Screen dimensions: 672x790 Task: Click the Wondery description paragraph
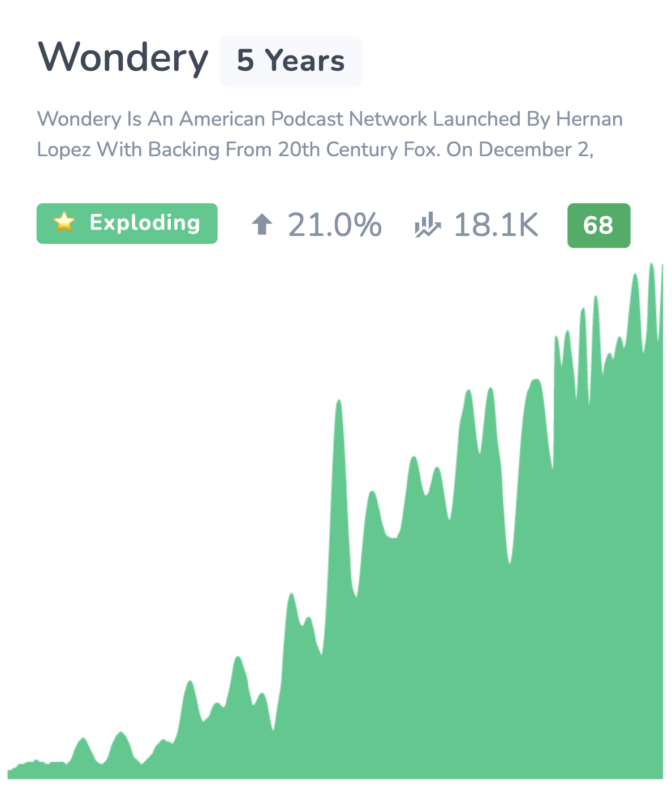[330, 134]
